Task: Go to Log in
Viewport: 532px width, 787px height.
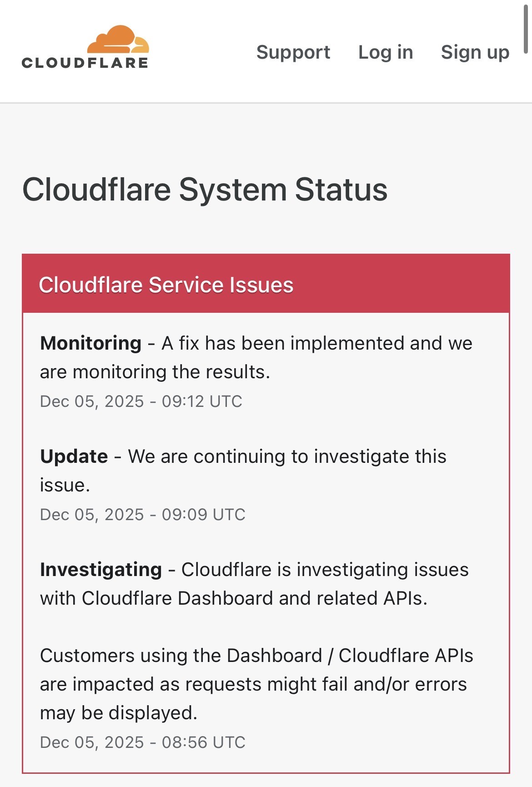Action: click(386, 52)
